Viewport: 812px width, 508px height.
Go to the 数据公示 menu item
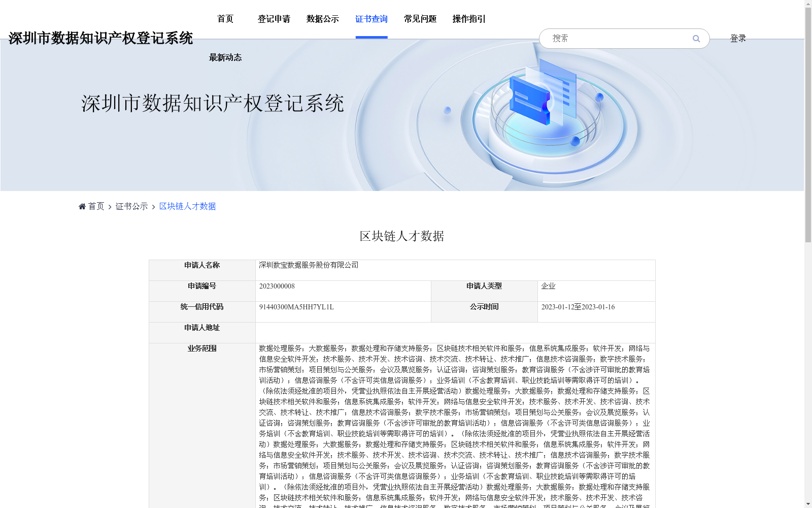tap(323, 19)
